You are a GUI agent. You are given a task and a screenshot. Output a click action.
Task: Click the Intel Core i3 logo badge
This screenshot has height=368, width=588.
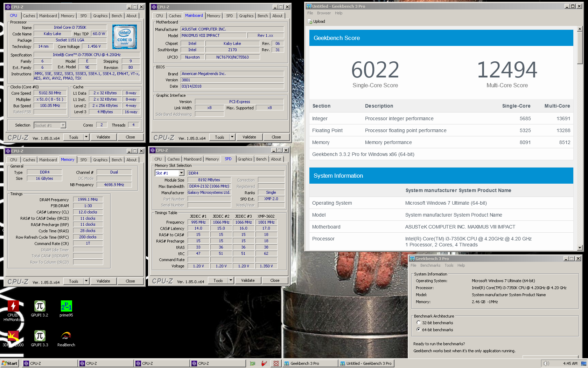(x=125, y=37)
